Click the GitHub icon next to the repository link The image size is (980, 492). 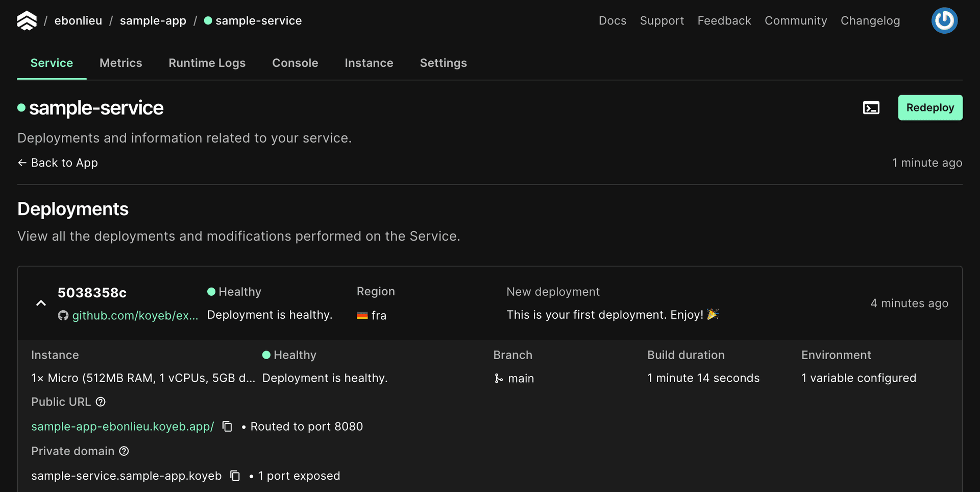(x=62, y=315)
